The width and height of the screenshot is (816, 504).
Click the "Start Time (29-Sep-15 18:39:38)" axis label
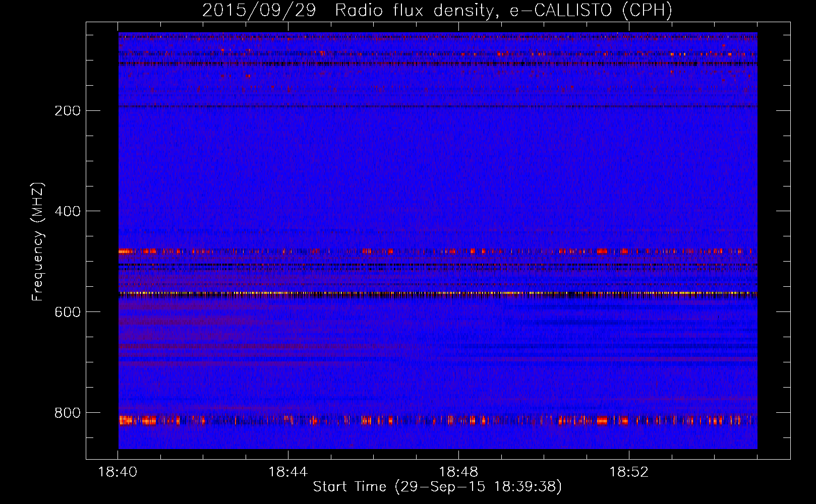[437, 487]
